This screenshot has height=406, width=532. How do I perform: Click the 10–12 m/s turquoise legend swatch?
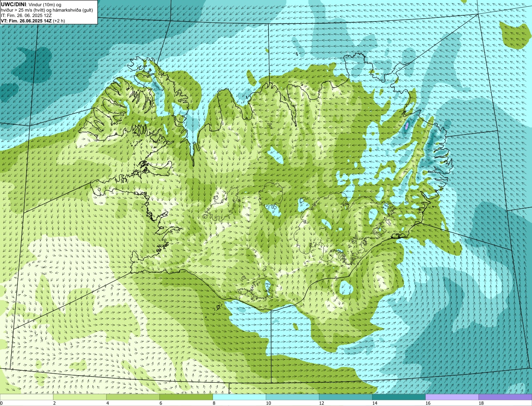point(293,397)
